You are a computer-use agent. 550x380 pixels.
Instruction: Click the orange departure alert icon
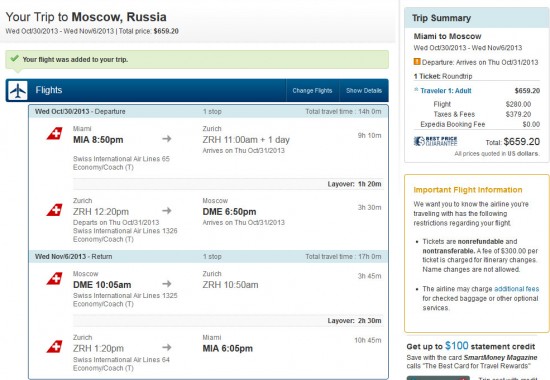pyautogui.click(x=417, y=62)
